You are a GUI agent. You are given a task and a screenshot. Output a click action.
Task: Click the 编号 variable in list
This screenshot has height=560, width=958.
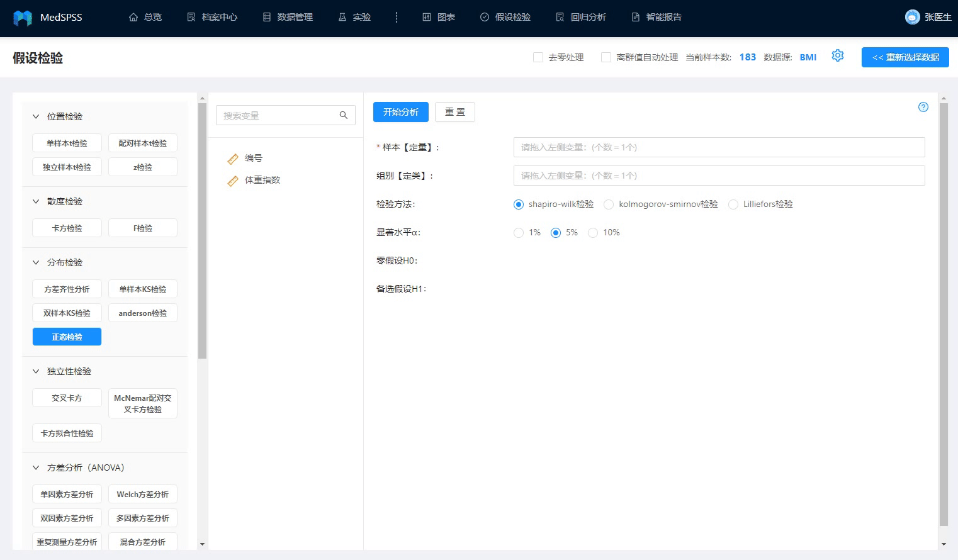(254, 159)
